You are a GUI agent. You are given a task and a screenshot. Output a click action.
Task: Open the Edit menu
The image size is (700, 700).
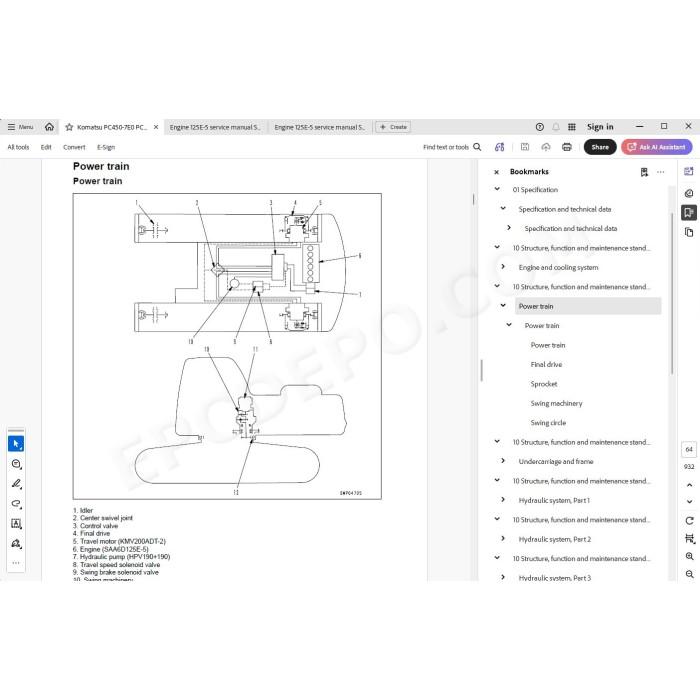click(x=46, y=147)
